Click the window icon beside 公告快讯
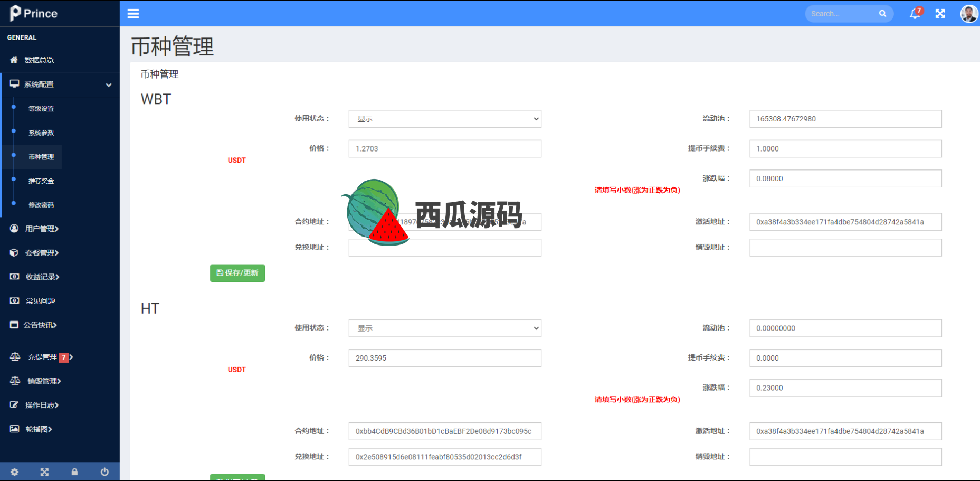This screenshot has width=980, height=481. 14,325
